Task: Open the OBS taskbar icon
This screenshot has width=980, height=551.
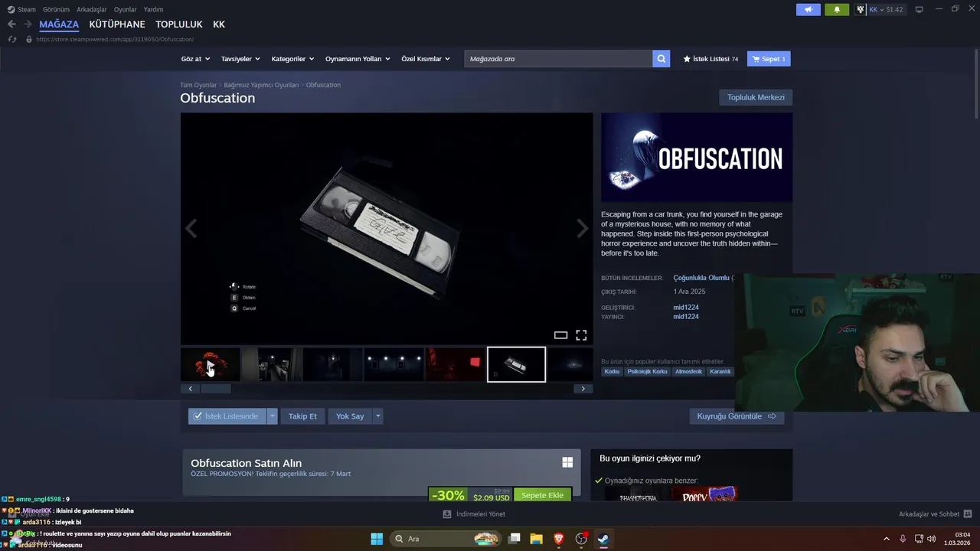Action: (x=581, y=539)
